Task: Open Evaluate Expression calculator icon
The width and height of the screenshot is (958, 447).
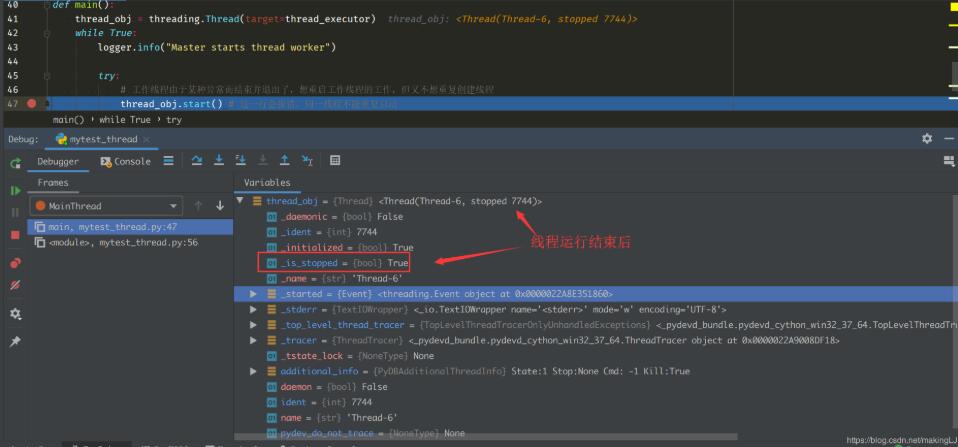Action: (335, 161)
